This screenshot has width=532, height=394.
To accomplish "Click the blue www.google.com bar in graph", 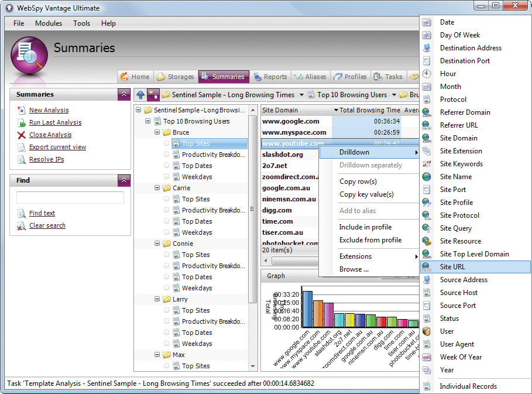I will click(x=307, y=309).
